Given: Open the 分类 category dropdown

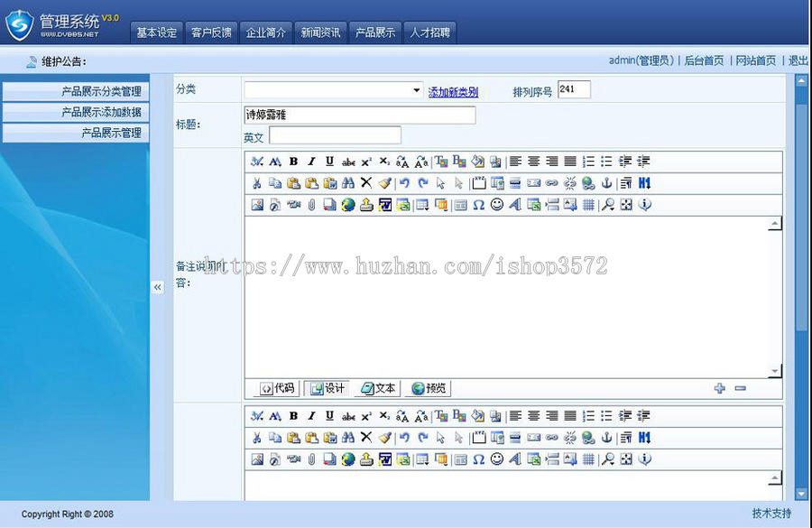Looking at the screenshot, I should coord(334,90).
